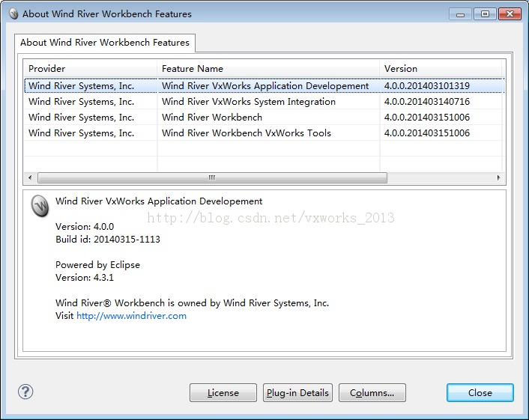Maximize the About dialog window

tap(485, 14)
